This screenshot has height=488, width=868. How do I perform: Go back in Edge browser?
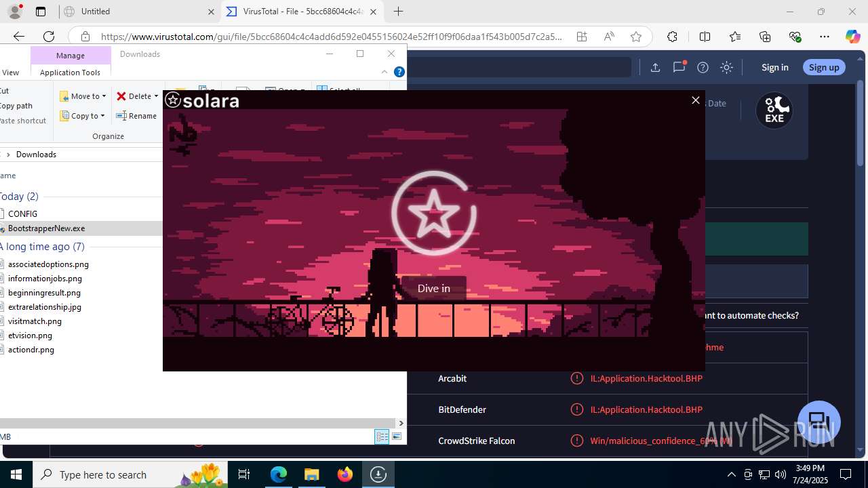click(19, 37)
